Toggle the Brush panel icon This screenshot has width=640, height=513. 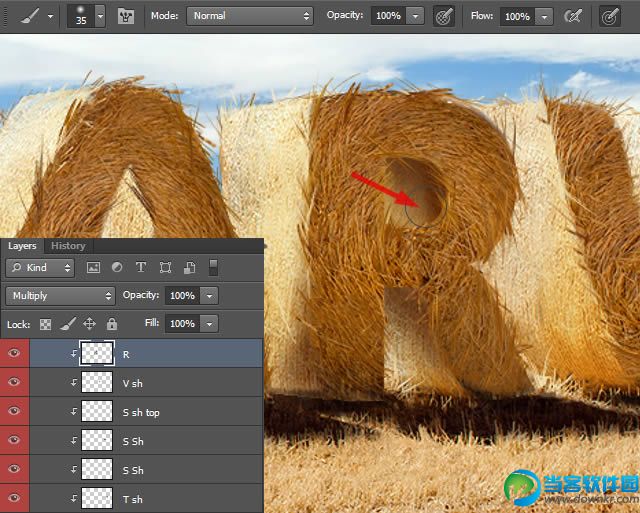point(127,17)
